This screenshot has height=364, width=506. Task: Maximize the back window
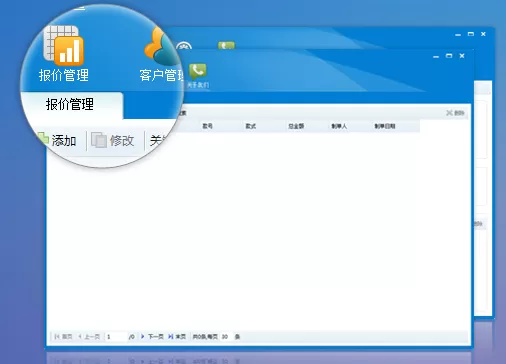[x=471, y=34]
